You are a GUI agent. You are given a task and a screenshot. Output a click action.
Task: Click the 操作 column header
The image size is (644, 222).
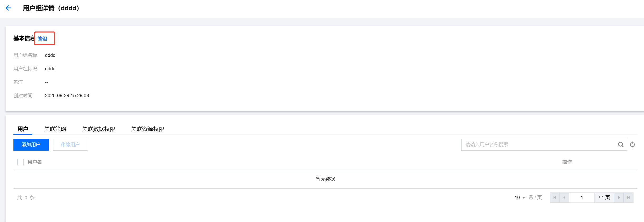[567, 162]
